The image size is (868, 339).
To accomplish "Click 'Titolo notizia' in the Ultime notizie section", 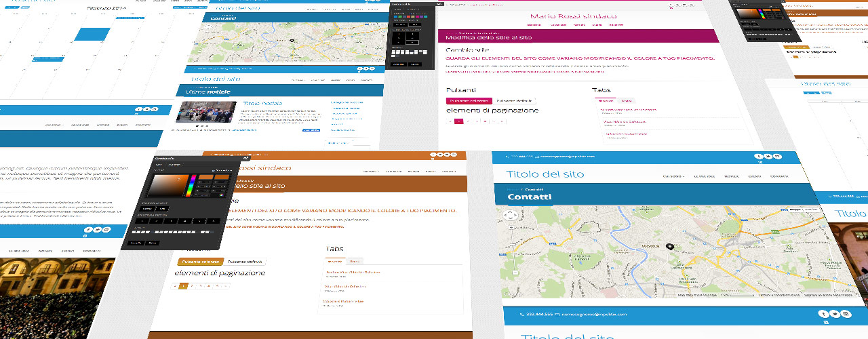I will coord(262,103).
